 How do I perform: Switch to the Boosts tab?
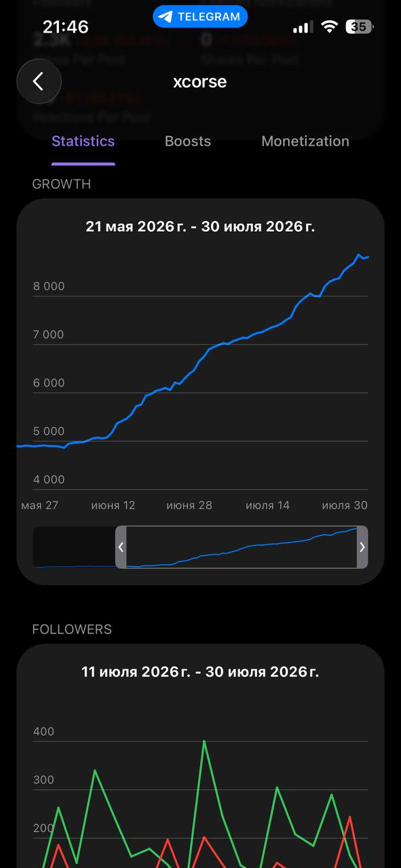[x=188, y=141]
